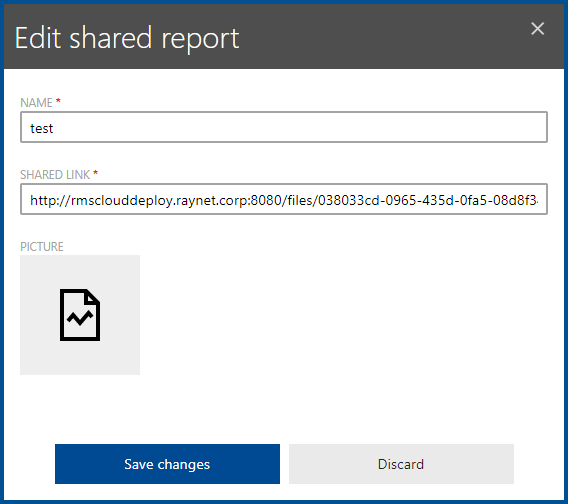568x504 pixels.
Task: Click the PICTURE label
Action: 42,247
